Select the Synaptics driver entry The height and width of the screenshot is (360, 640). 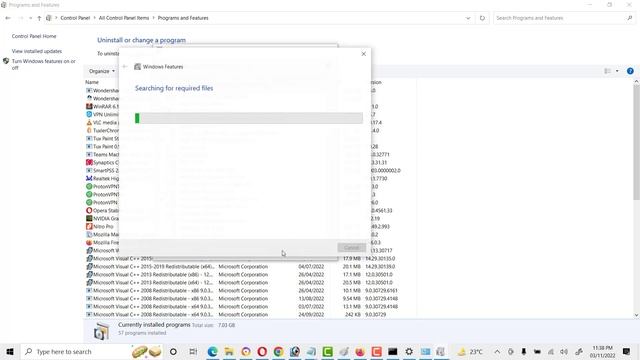[102, 162]
